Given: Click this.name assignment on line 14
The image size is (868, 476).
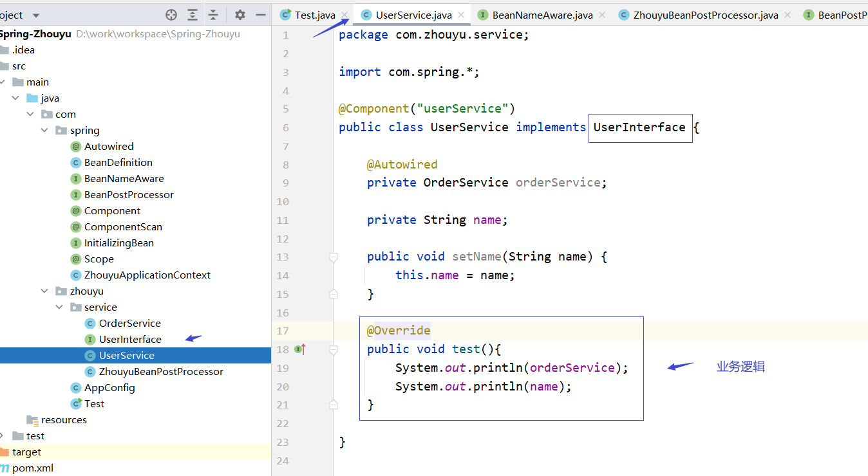Looking at the screenshot, I should [455, 275].
